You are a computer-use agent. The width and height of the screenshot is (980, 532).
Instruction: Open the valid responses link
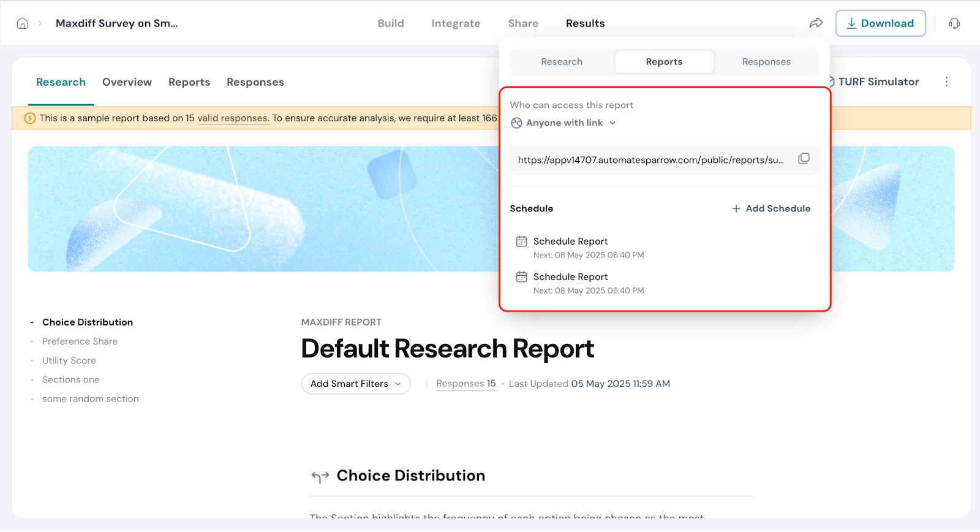(x=232, y=118)
